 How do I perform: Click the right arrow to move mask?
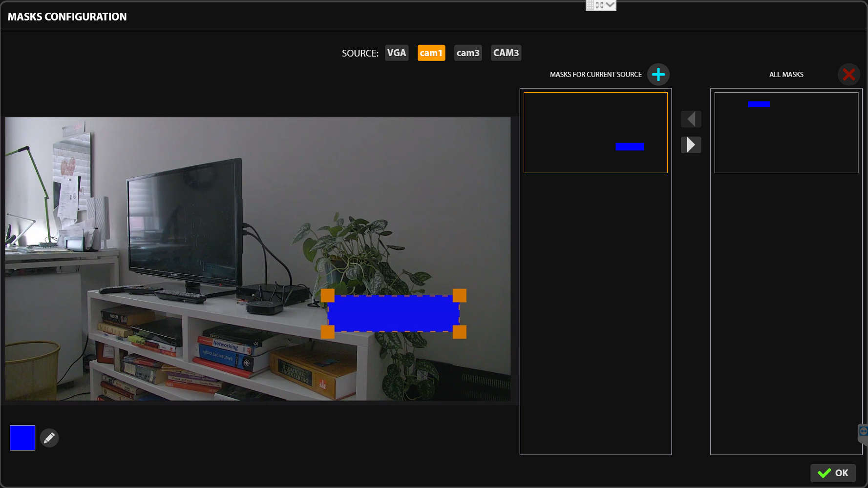691,145
